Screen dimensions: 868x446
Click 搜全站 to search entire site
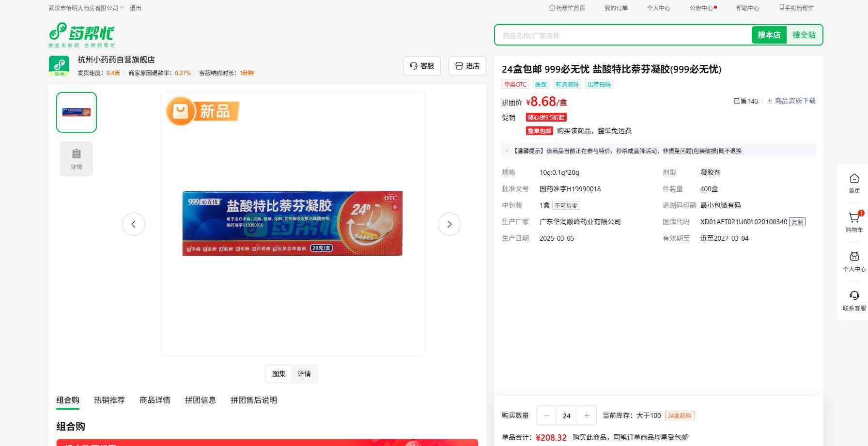click(804, 35)
